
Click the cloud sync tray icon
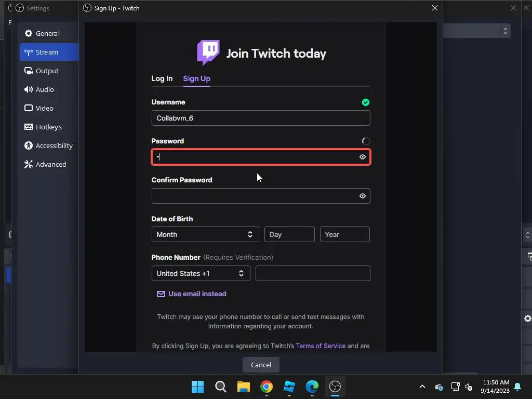438,387
